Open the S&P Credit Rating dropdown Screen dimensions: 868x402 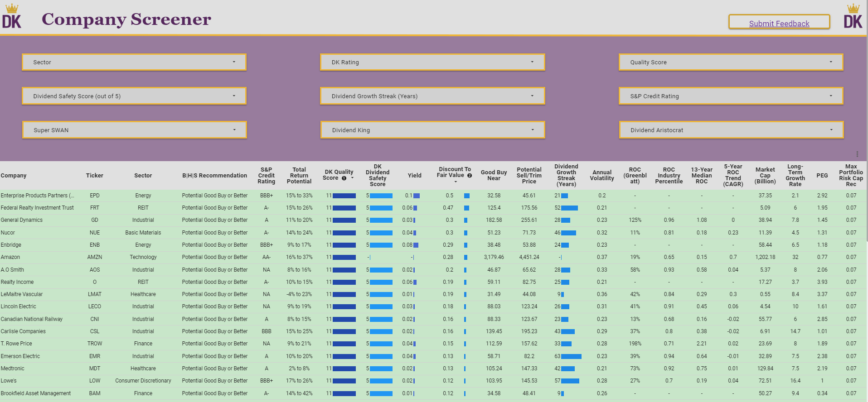[x=731, y=96]
